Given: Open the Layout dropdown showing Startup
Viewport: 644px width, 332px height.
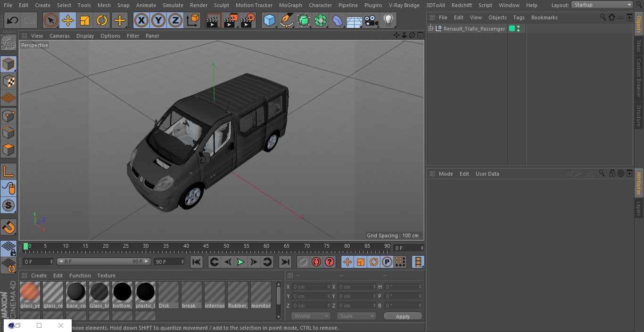Looking at the screenshot, I should (602, 5).
